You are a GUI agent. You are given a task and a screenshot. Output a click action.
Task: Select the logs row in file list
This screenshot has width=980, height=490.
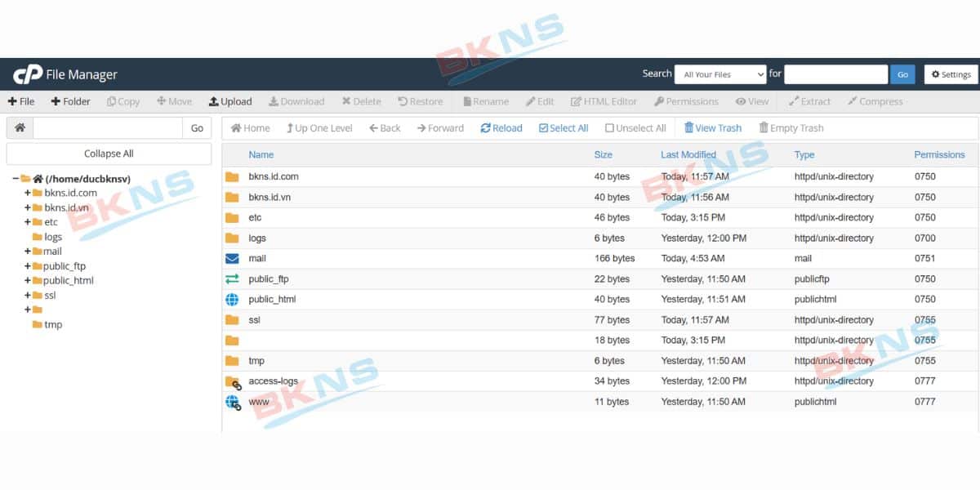click(x=600, y=238)
